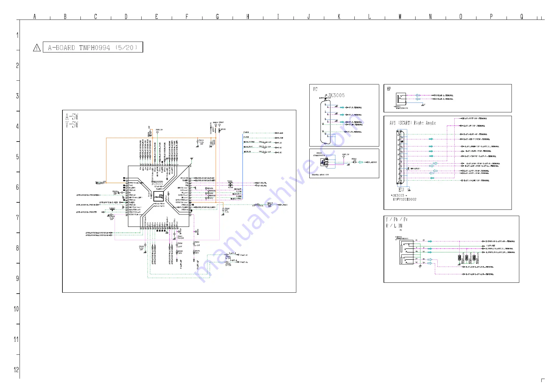Click the L3006 inductor label

(x=223, y=129)
